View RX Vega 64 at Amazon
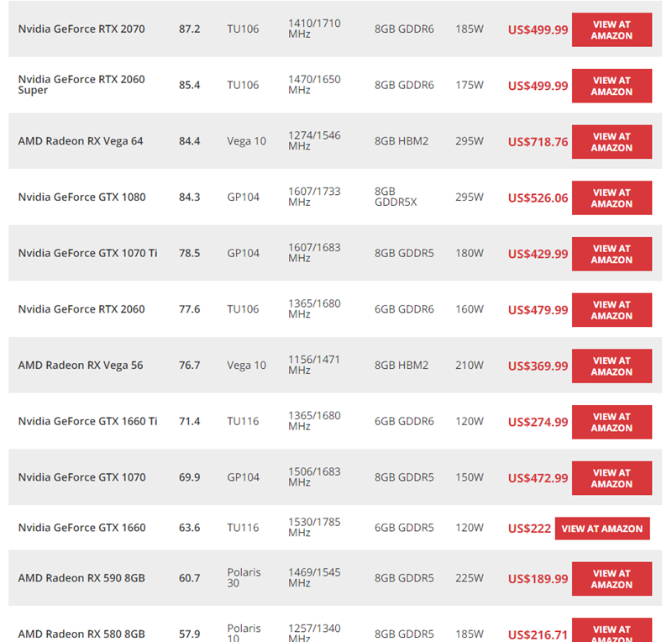 tap(612, 142)
